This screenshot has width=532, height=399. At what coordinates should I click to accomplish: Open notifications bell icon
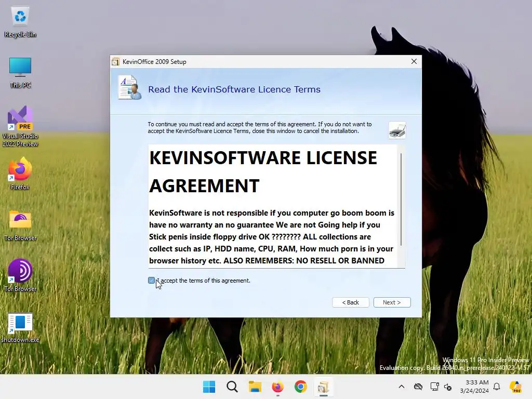[x=497, y=387]
